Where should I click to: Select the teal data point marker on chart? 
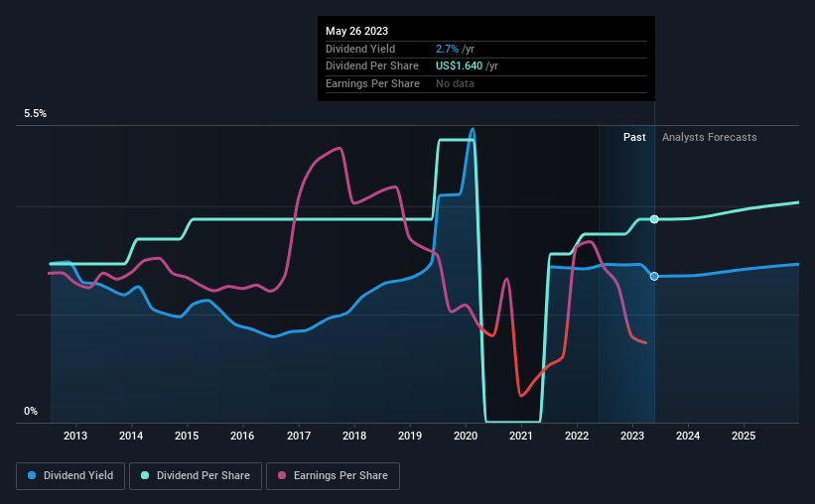pyautogui.click(x=654, y=219)
